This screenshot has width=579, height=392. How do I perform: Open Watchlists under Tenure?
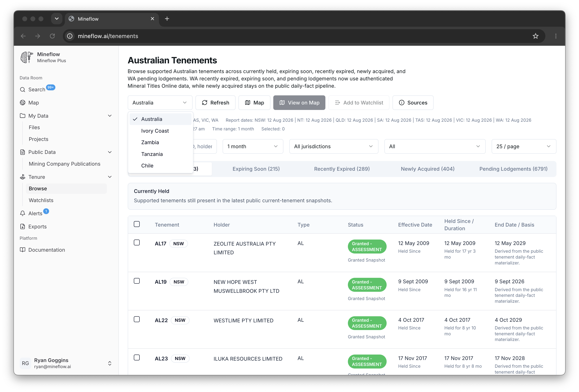(41, 200)
